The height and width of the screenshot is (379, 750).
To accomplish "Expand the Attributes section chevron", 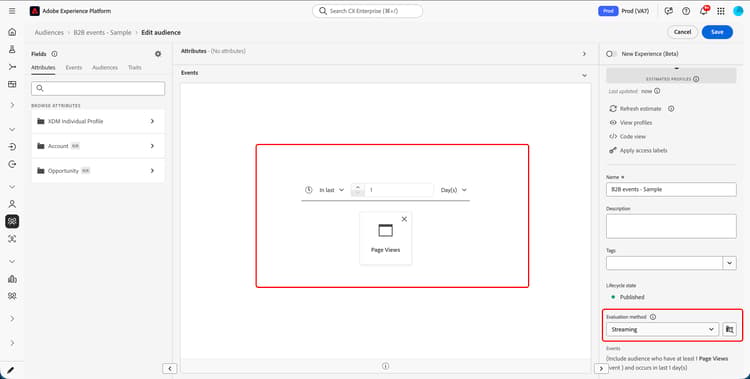I will coord(584,54).
